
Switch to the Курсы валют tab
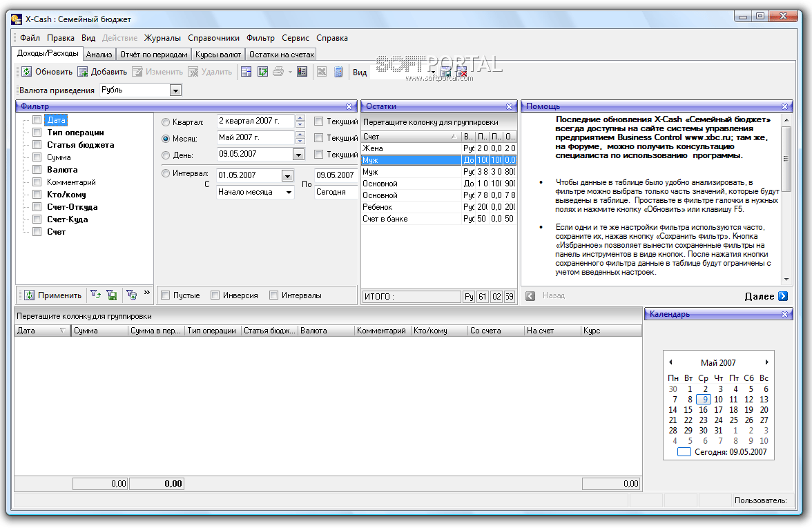pos(218,54)
